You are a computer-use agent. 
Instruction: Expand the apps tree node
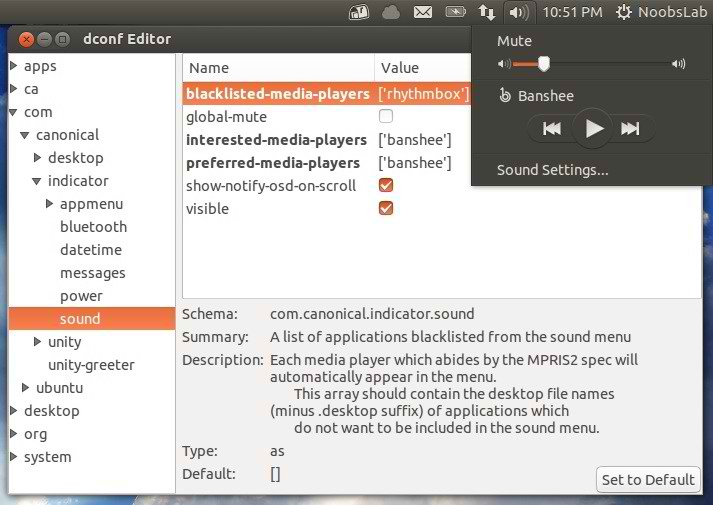[x=14, y=65]
